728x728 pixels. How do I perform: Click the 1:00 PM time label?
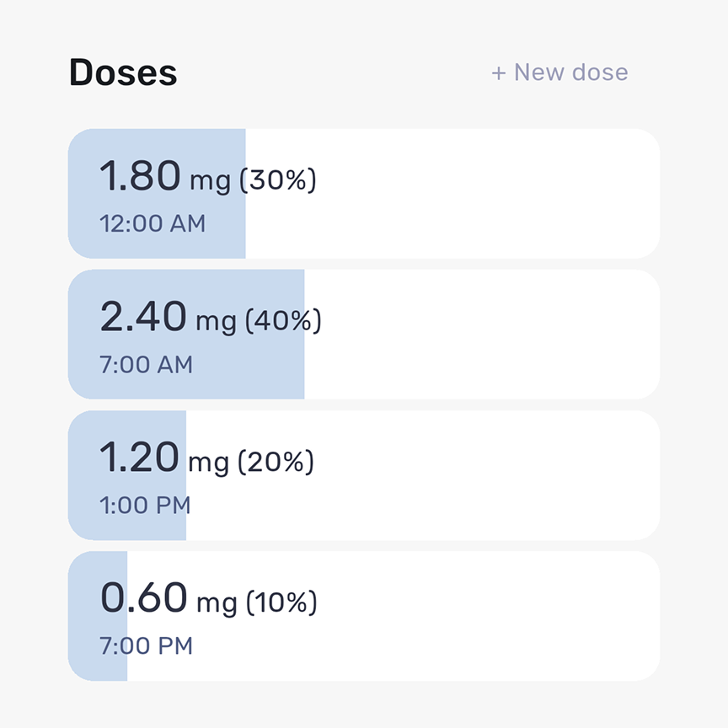143,505
